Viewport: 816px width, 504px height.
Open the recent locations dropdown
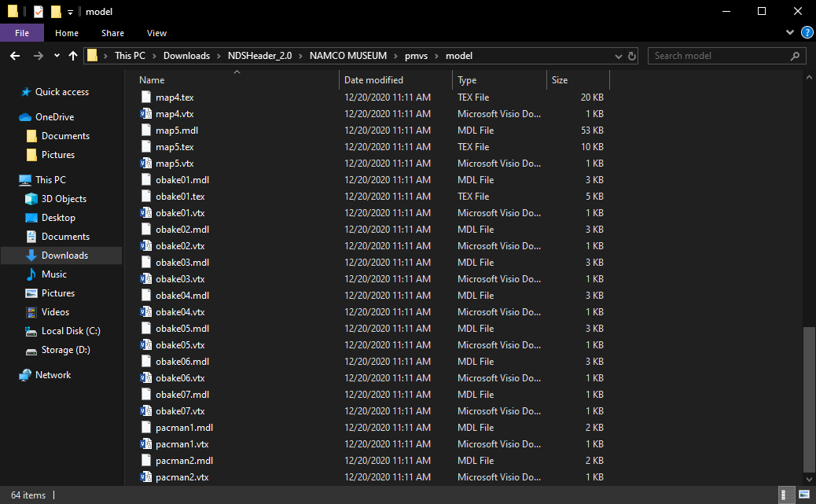[57, 56]
